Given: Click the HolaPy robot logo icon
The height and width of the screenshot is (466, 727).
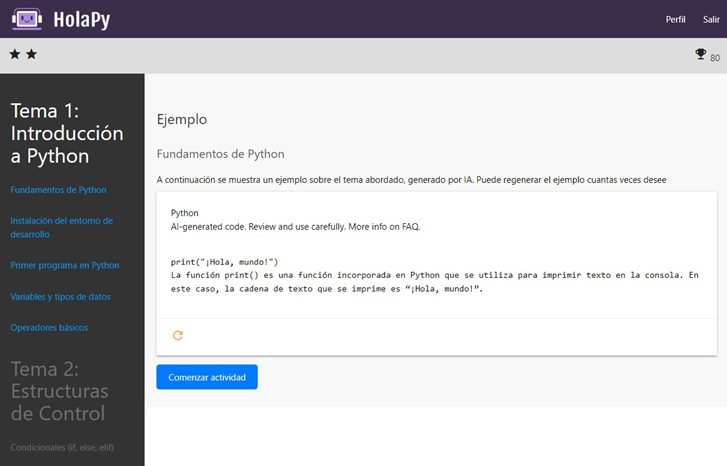Looking at the screenshot, I should [x=25, y=19].
